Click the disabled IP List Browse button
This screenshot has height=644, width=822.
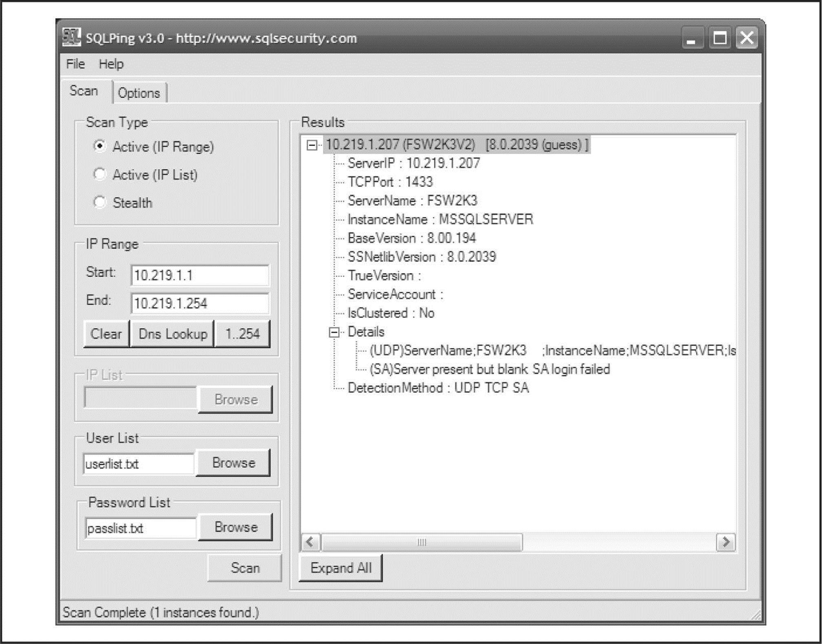236,400
